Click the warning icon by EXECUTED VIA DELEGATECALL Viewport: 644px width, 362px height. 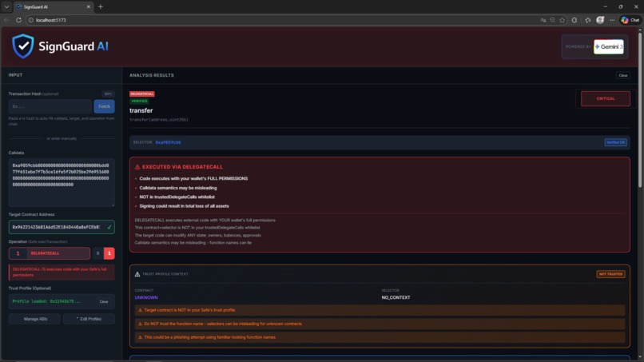(137, 167)
